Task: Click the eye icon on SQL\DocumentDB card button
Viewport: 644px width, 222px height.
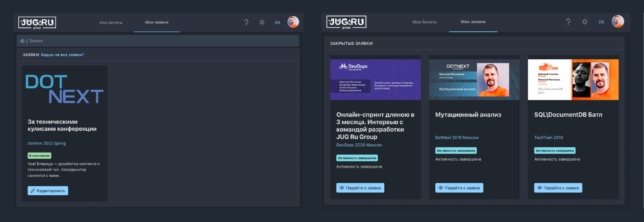Action: coord(539,188)
